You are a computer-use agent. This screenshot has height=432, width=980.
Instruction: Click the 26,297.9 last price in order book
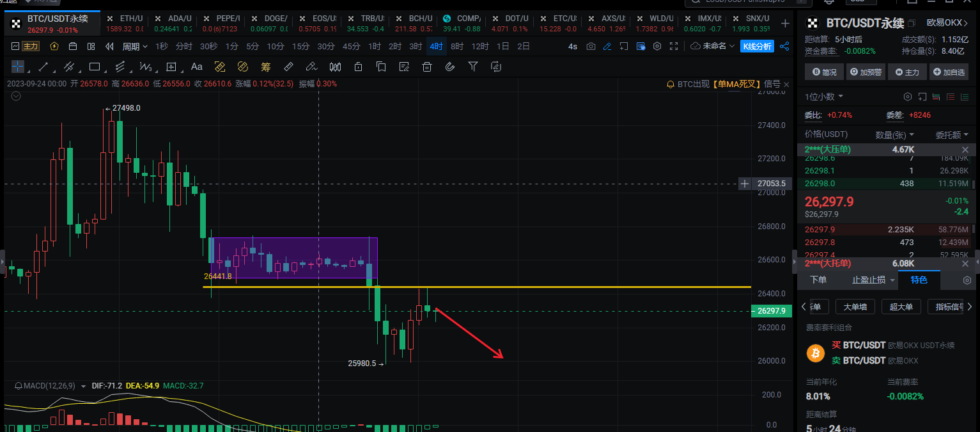click(829, 202)
